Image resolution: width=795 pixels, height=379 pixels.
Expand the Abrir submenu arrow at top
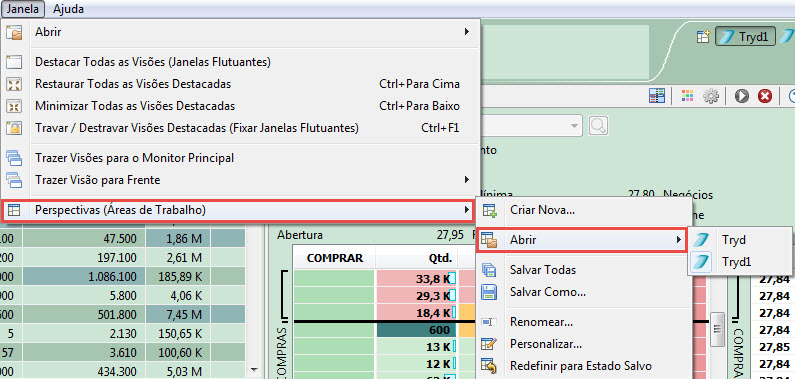[466, 32]
